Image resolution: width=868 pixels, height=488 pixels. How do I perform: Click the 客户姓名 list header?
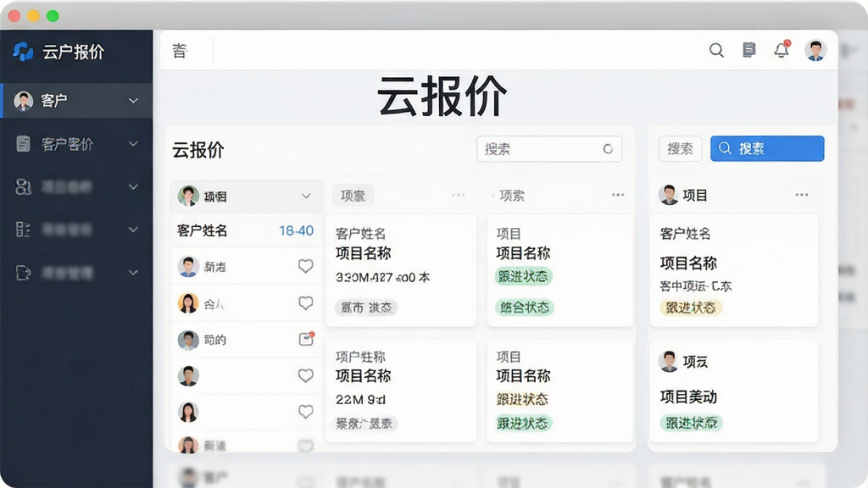202,230
